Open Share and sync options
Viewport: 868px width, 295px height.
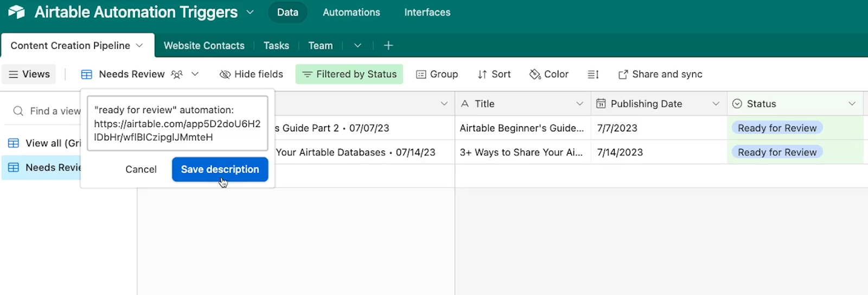click(x=660, y=74)
